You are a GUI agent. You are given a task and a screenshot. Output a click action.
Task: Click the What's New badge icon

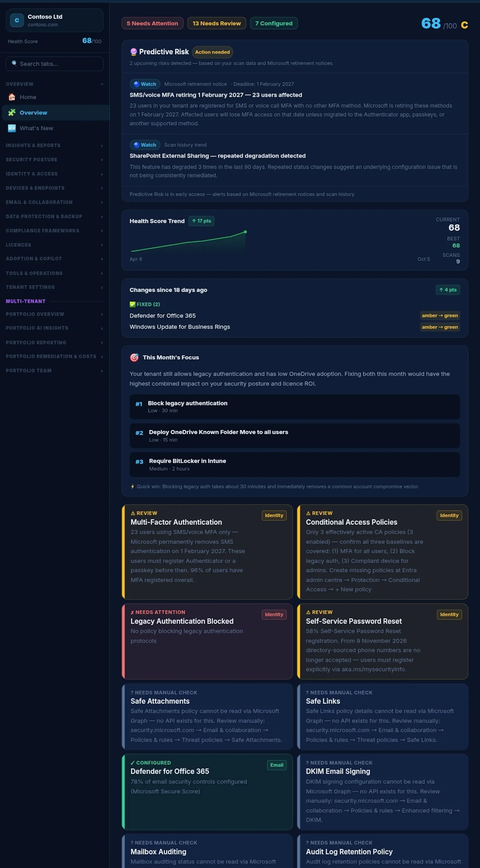point(12,128)
